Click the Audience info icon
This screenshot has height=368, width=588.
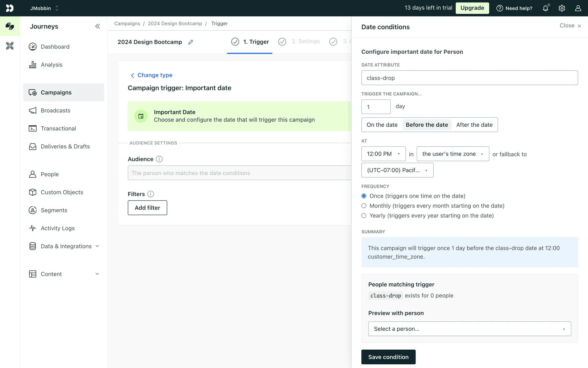pos(159,159)
